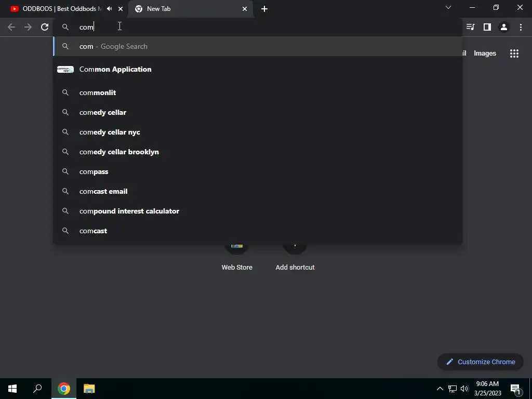Choose the 'com - Google Search' suggestion

pyautogui.click(x=258, y=46)
